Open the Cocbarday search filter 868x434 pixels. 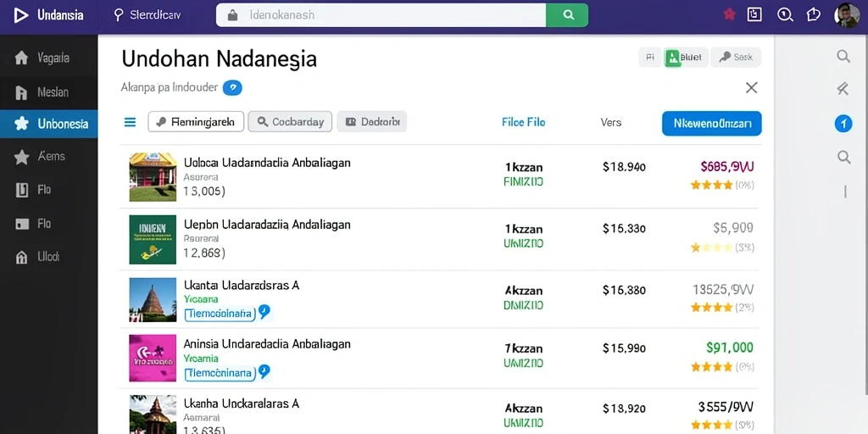point(290,122)
